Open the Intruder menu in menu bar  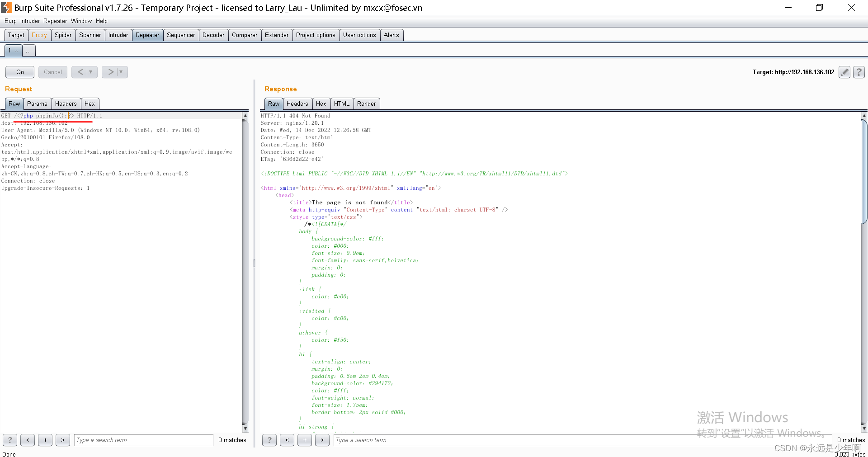(30, 21)
